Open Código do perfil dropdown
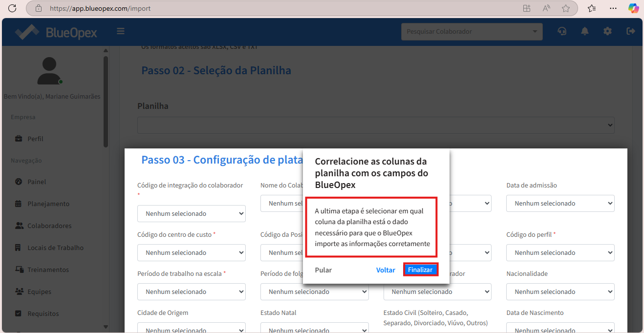The height and width of the screenshot is (333, 644). [560, 252]
